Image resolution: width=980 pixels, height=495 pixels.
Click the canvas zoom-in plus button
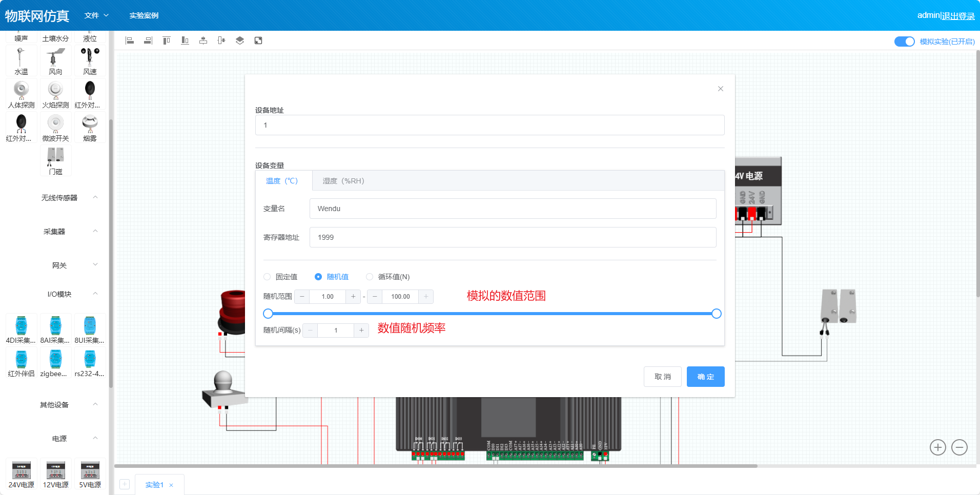[937, 447]
